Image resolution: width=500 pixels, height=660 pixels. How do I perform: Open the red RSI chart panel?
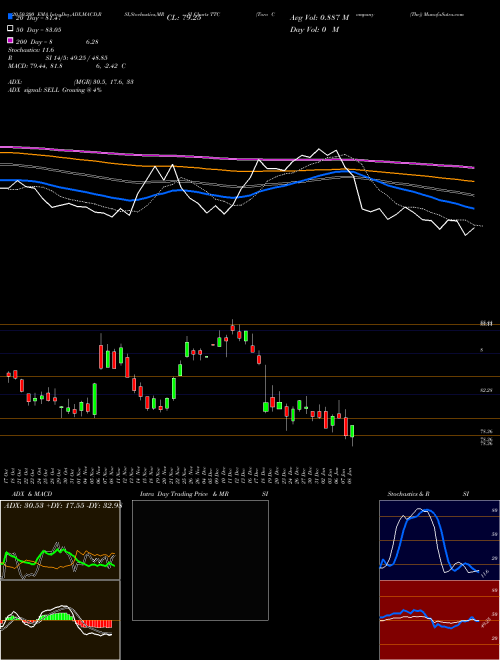(439, 620)
